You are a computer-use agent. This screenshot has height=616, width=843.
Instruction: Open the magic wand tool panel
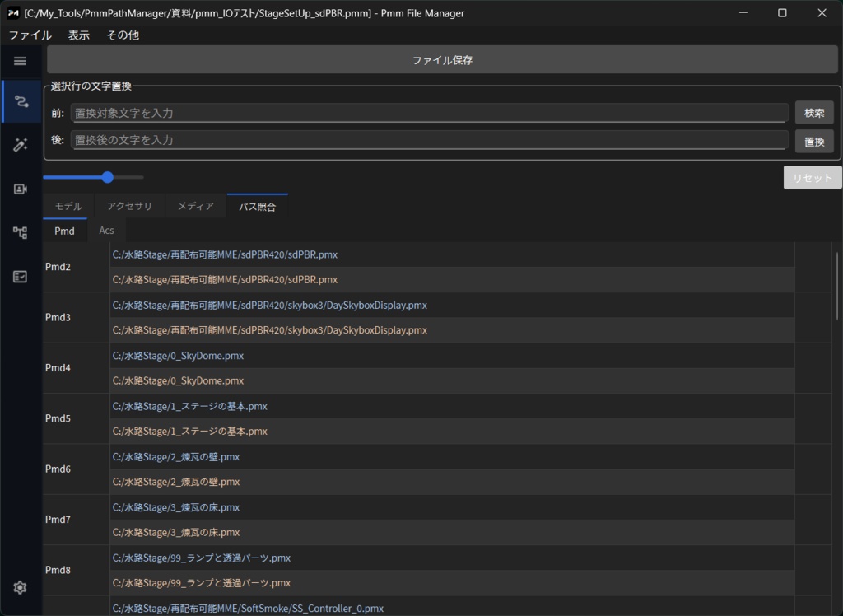pyautogui.click(x=19, y=144)
